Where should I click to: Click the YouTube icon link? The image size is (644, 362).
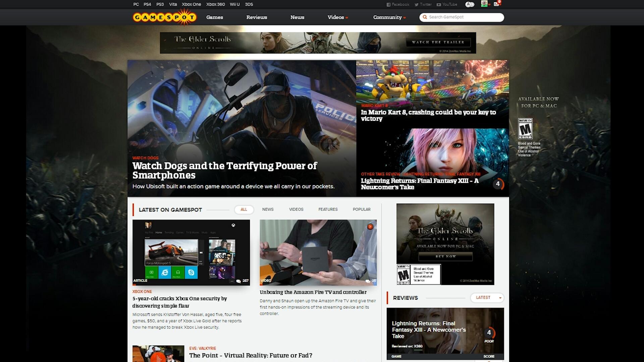click(x=439, y=5)
